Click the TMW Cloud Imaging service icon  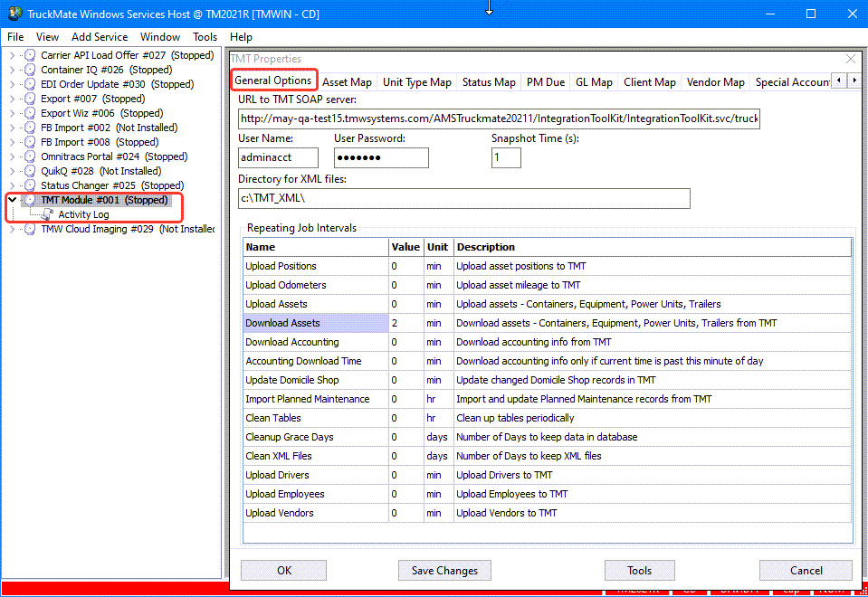coord(30,229)
